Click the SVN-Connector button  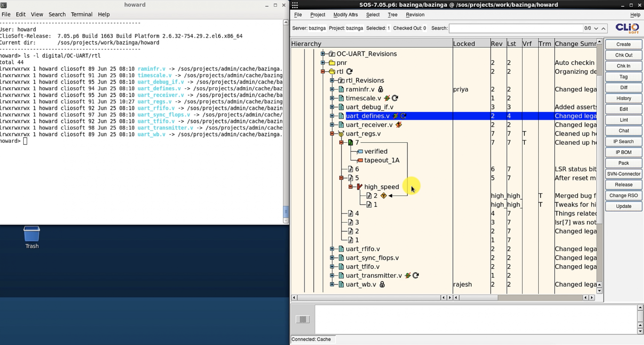[623, 174]
